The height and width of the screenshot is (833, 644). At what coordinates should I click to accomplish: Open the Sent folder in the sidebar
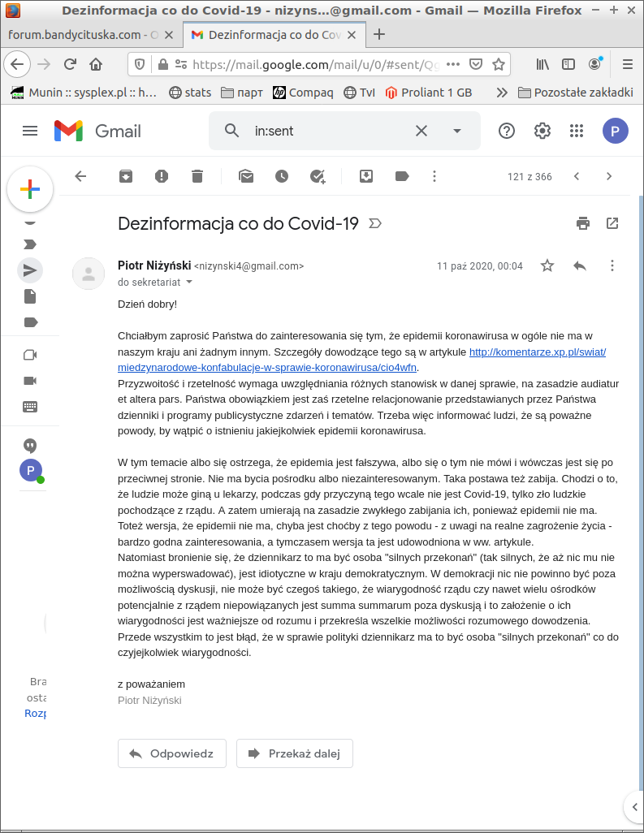(30, 270)
